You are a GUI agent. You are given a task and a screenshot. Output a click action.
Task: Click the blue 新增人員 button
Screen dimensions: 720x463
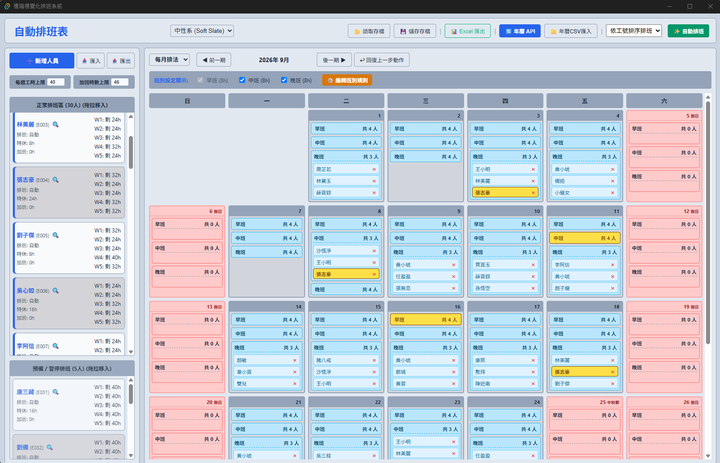pos(42,61)
